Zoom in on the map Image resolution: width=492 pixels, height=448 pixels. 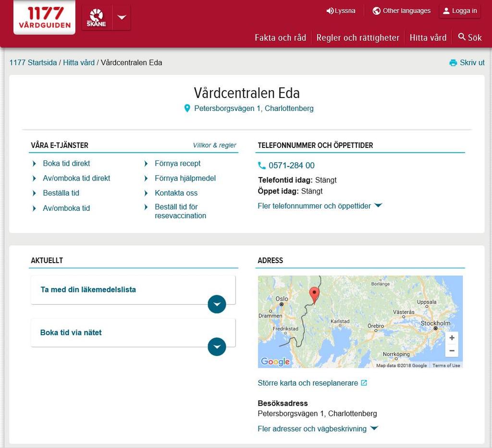452,338
